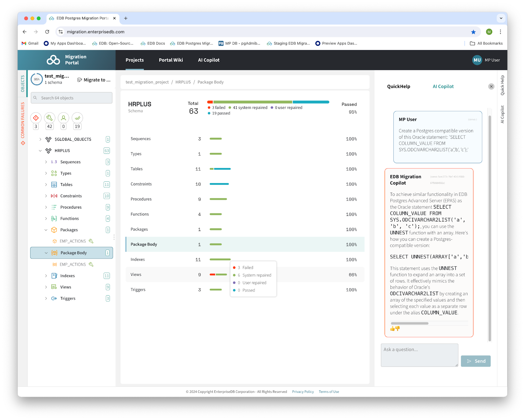
Task: Click the Views row progress bar
Action: 218,275
